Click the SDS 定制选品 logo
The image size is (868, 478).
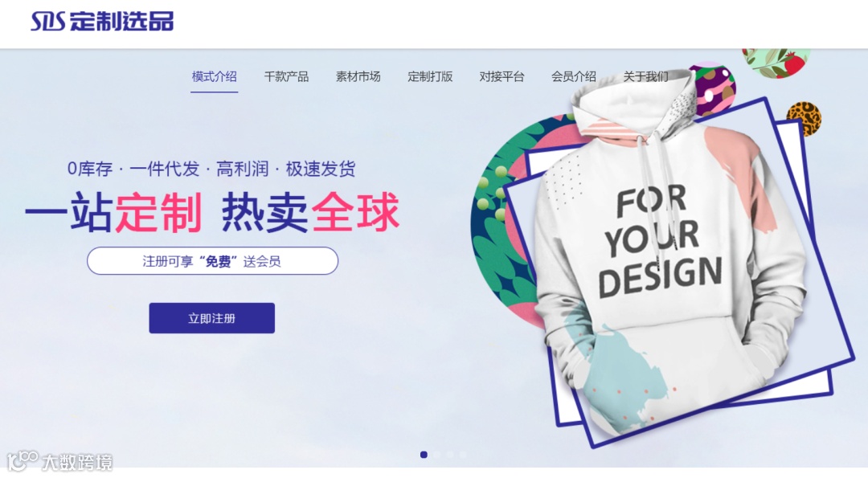(x=102, y=21)
